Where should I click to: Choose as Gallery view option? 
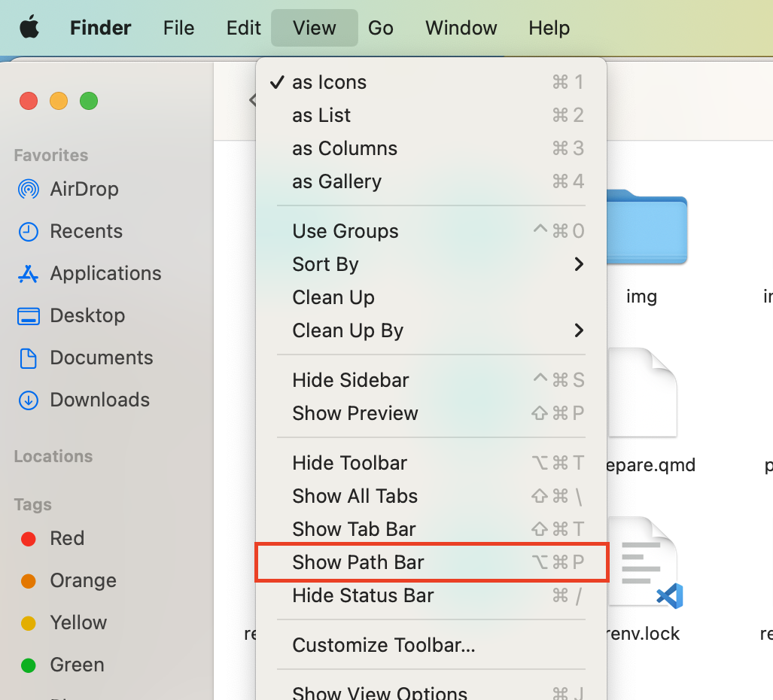pos(336,181)
